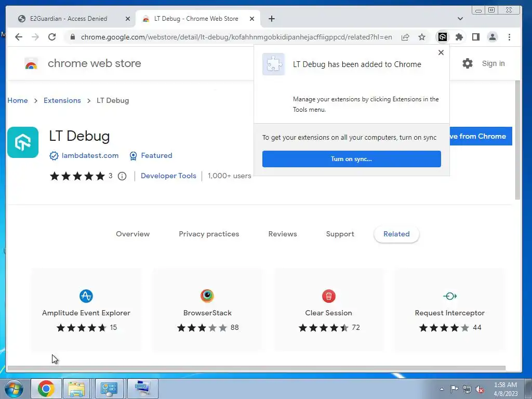
Task: Open the Control Panel taskbar icon
Action: [x=109, y=389]
